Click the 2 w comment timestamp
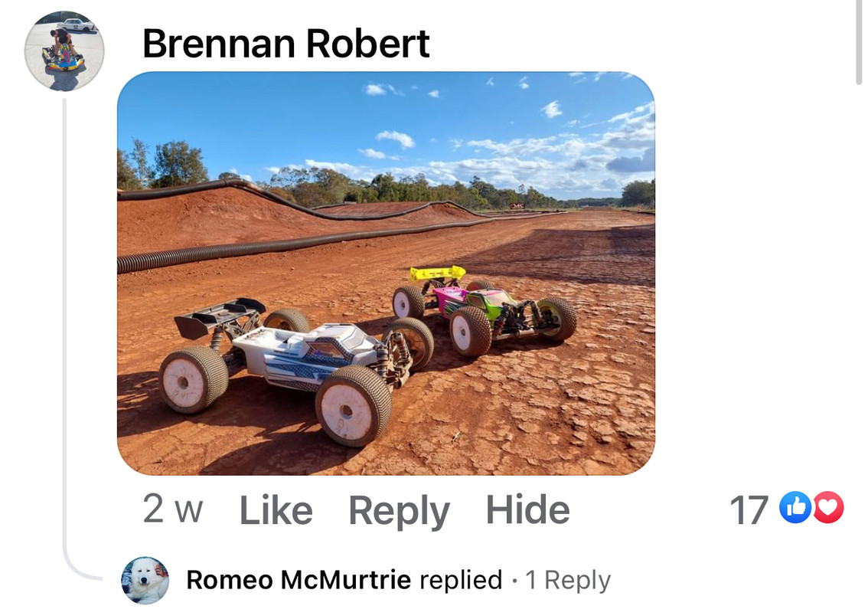The width and height of the screenshot is (868, 609). point(172,509)
